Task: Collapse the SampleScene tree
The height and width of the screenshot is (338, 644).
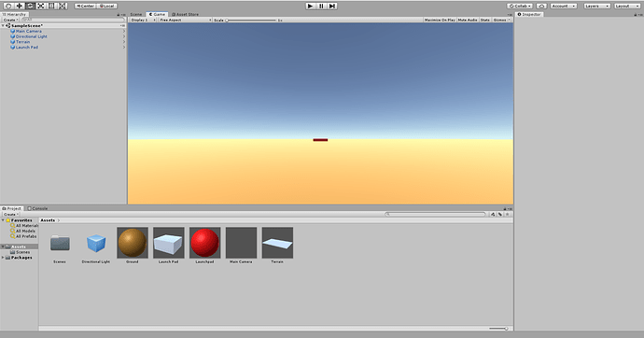Action: [x=3, y=25]
